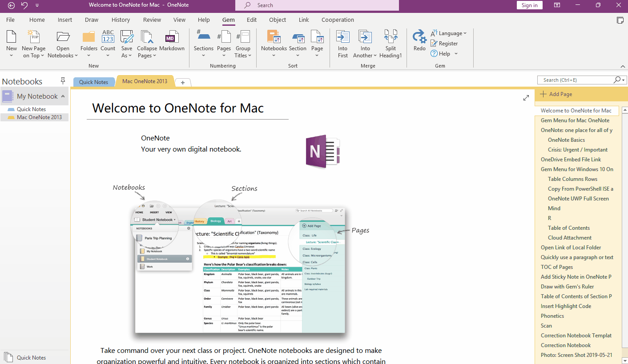
Task: Click New Page on Top icon
Action: (33, 37)
